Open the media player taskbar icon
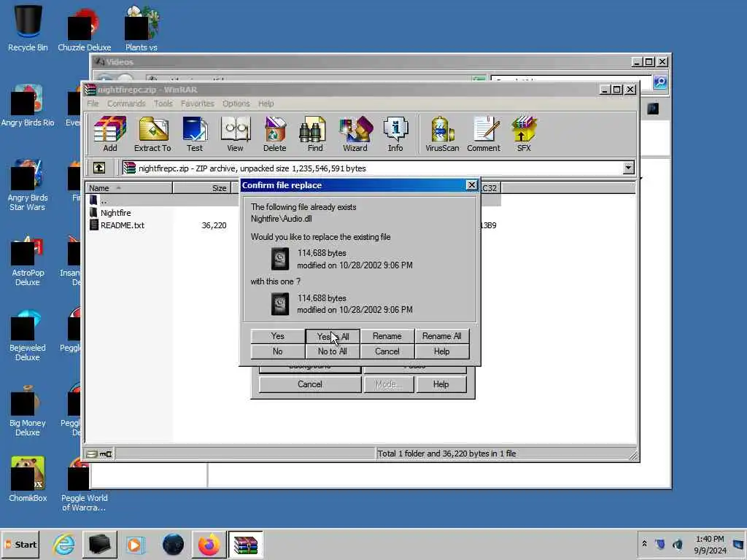The image size is (747, 560). tap(136, 544)
